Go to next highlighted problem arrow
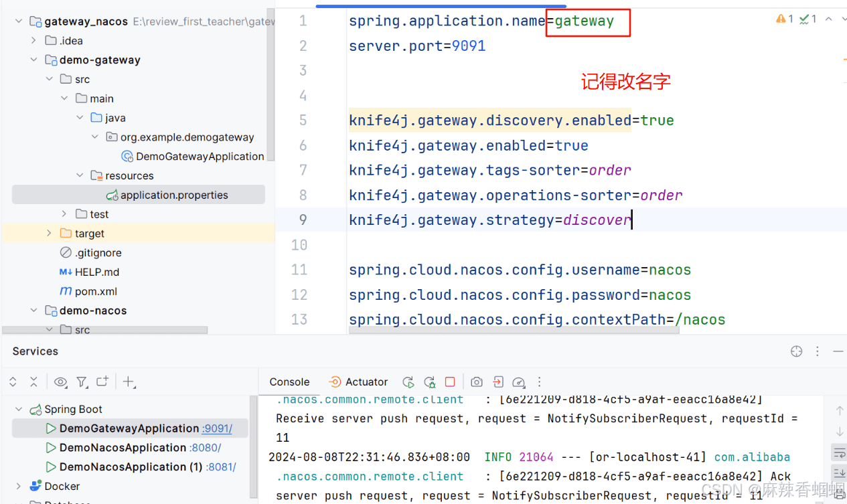This screenshot has width=847, height=504. [843, 19]
